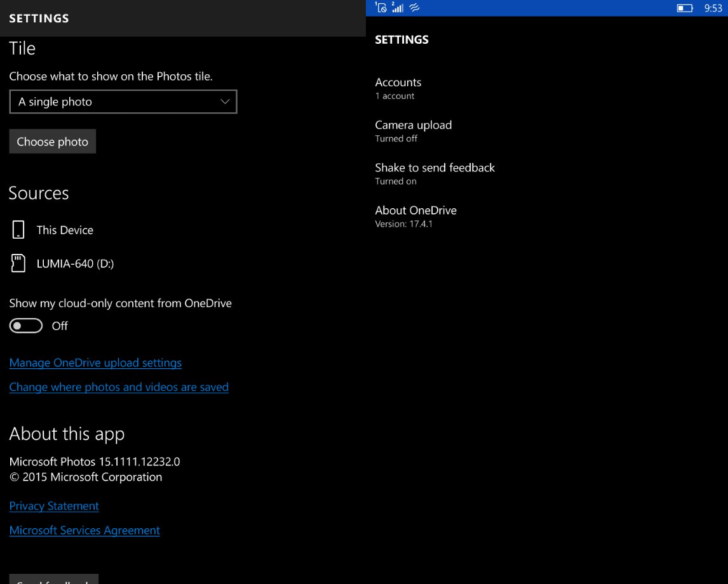Tap the Wi-Fi status icon in status bar
Viewport: 728px width, 584px height.
point(415,8)
